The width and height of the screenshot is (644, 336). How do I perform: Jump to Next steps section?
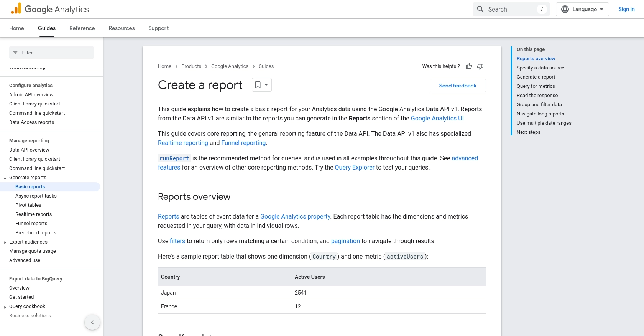(529, 132)
